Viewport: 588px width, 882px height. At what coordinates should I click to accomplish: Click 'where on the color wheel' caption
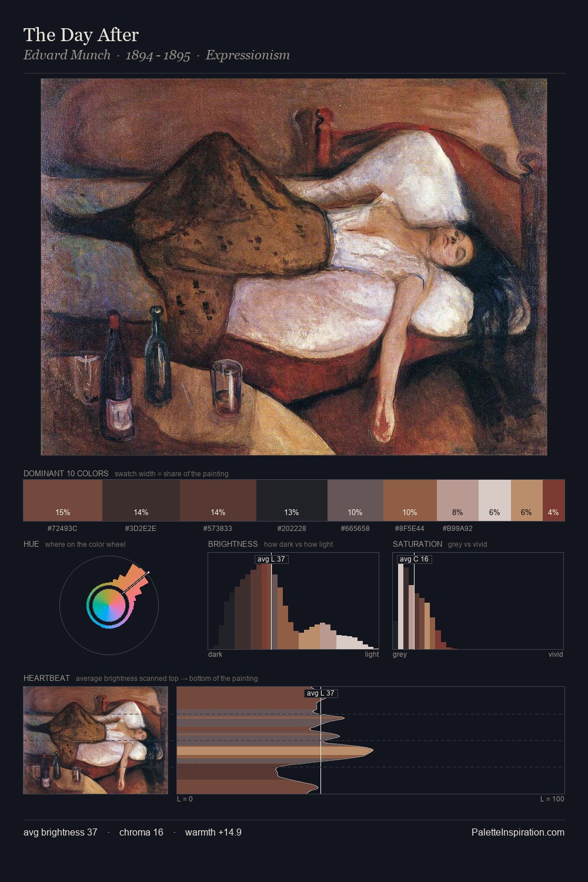85,544
